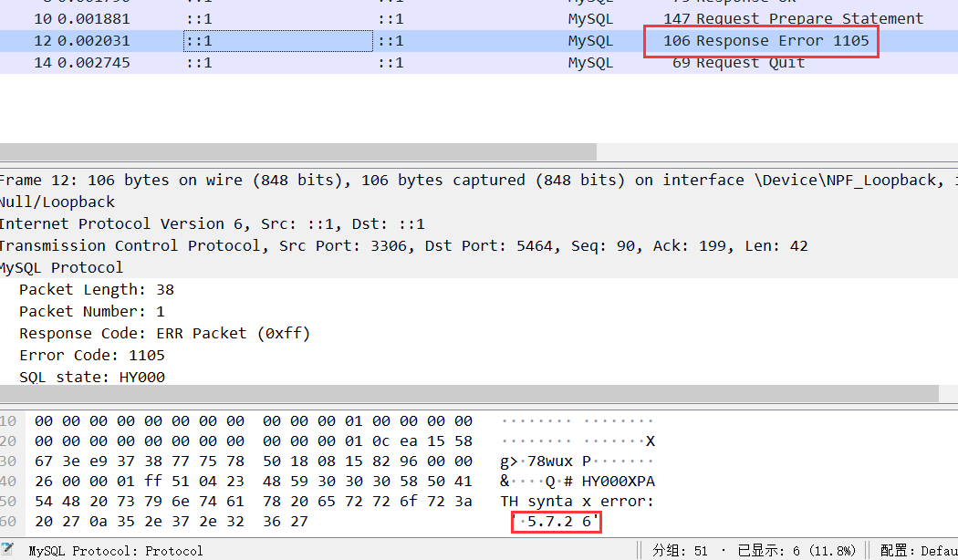Click the packet list horizontal scrollbar thumb
Screen dimensions: 958x560
[297, 151]
